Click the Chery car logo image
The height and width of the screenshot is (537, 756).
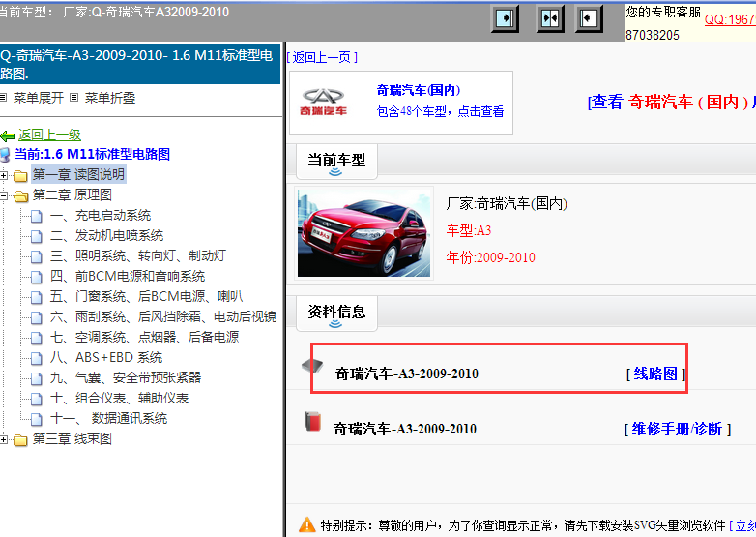[323, 102]
